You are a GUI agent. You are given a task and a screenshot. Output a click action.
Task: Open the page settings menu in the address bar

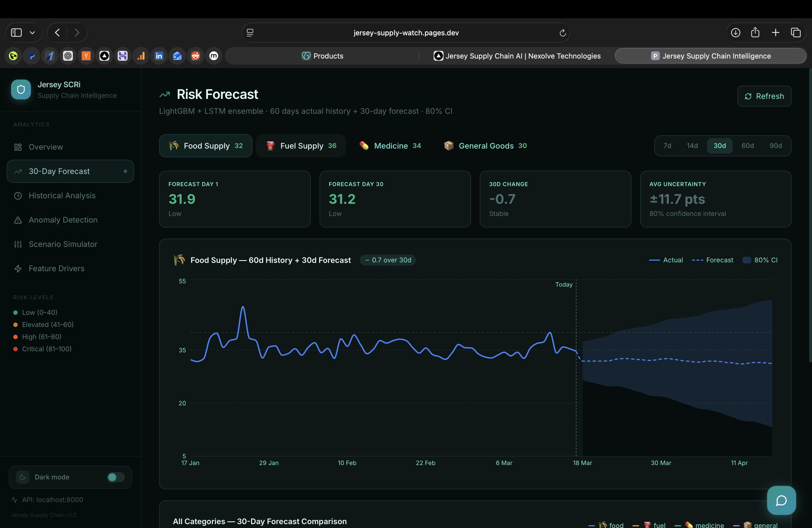(250, 33)
